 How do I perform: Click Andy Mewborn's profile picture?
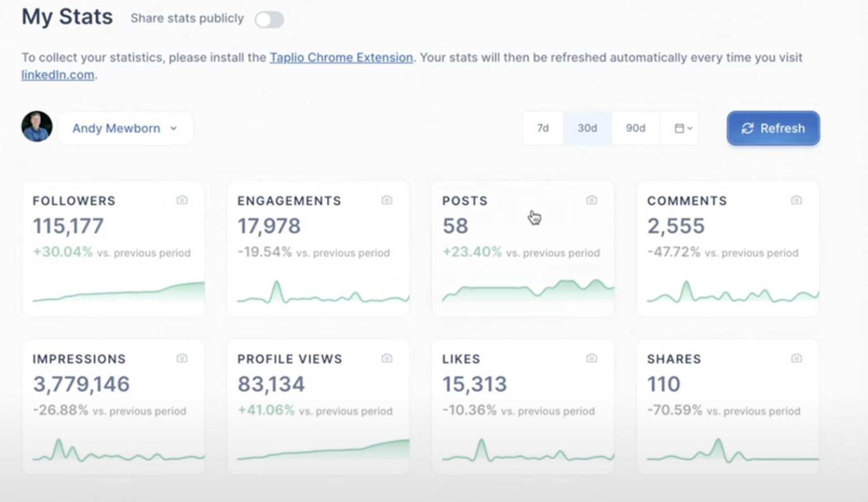(x=36, y=127)
